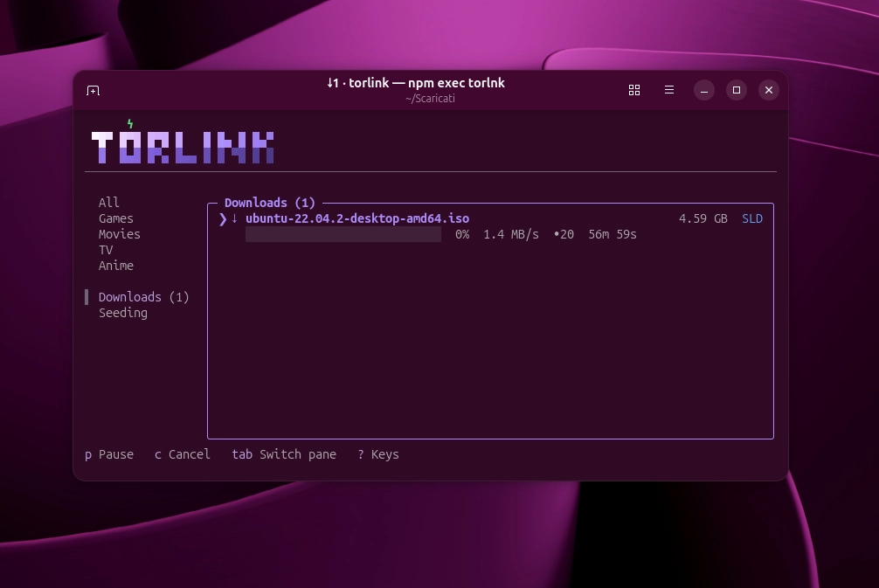Click the ? Keys help hint

coord(378,454)
